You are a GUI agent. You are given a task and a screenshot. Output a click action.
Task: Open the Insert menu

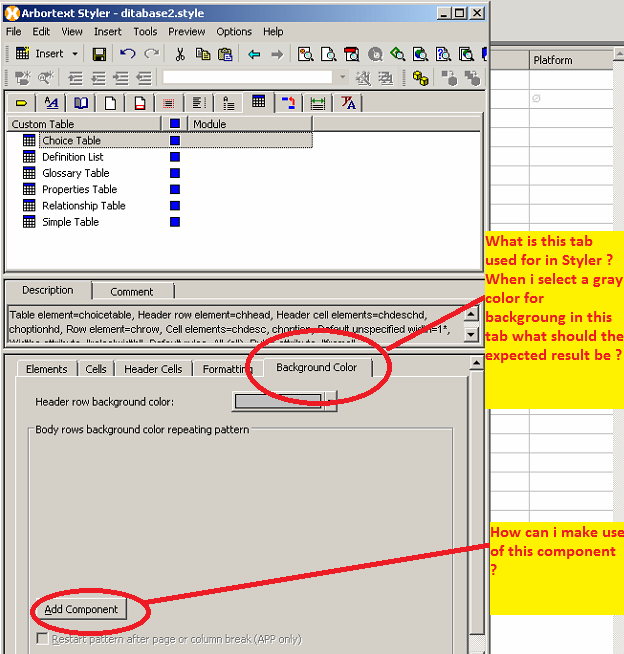click(x=108, y=32)
